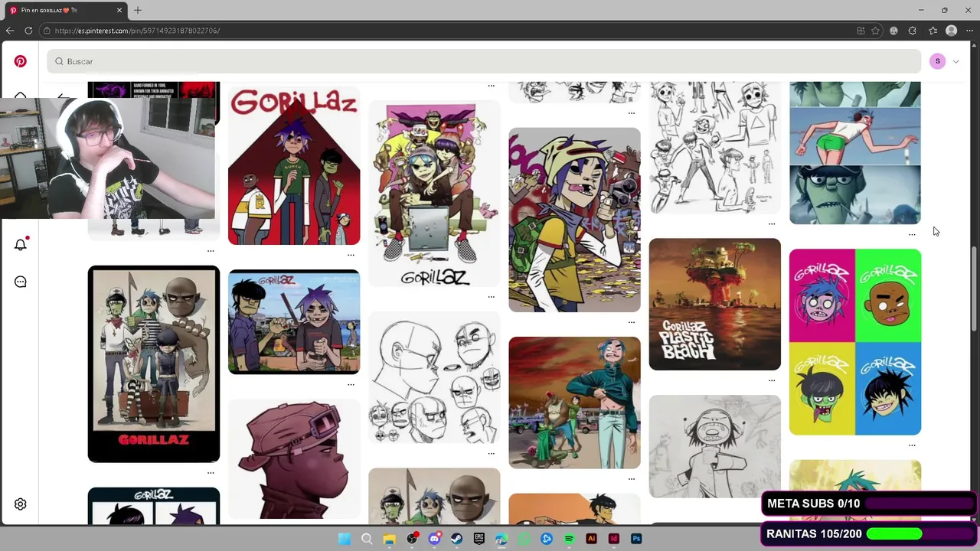Open the Murdoc and runner collage pin
This screenshot has height=551, width=980.
coord(855,153)
